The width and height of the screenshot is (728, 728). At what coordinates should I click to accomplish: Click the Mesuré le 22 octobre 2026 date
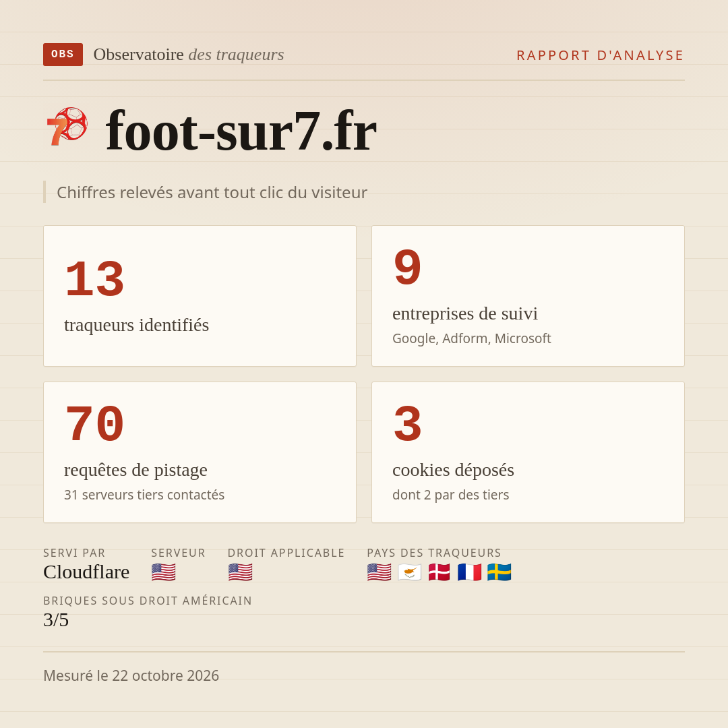point(131,675)
